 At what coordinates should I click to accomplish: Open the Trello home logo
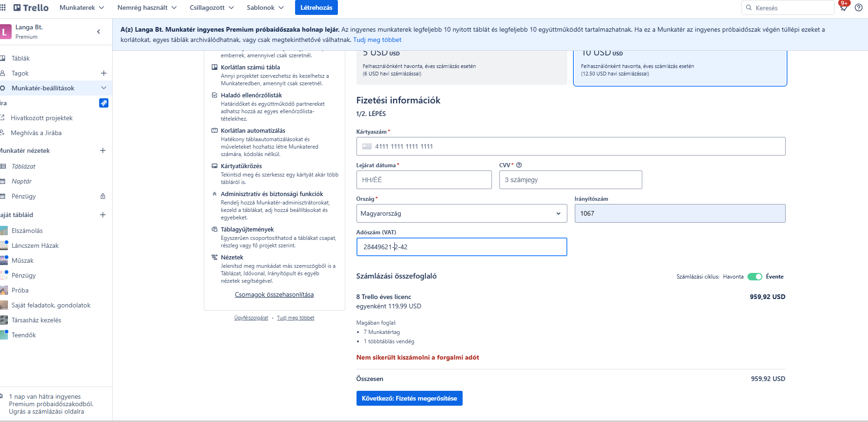(x=31, y=7)
